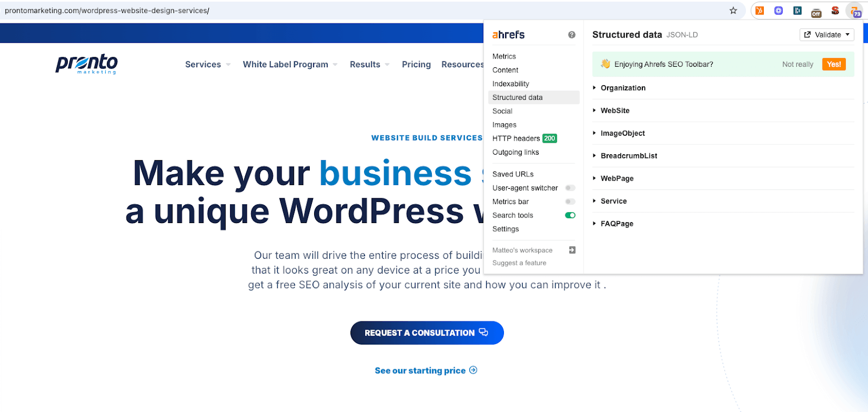The image size is (868, 412).
Task: Click the browser address bar URL
Action: pos(107,10)
